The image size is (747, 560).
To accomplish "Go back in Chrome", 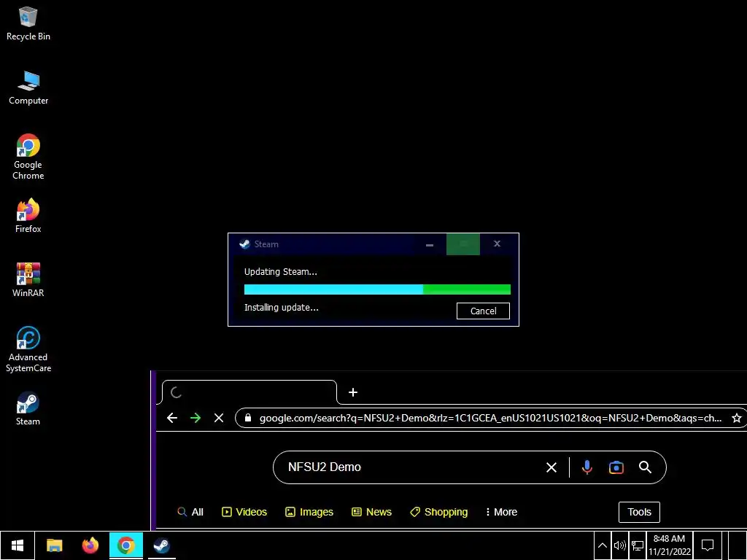I will coord(172,418).
